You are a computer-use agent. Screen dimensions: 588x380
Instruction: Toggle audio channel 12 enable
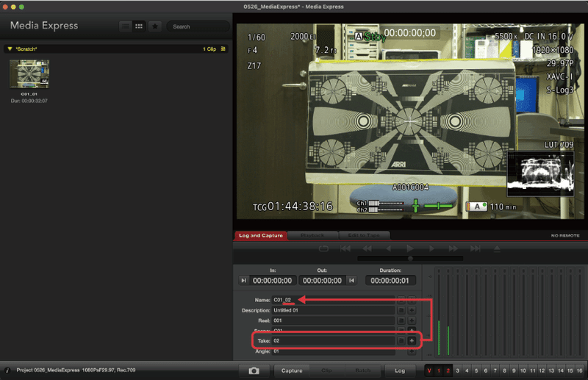[x=542, y=370]
